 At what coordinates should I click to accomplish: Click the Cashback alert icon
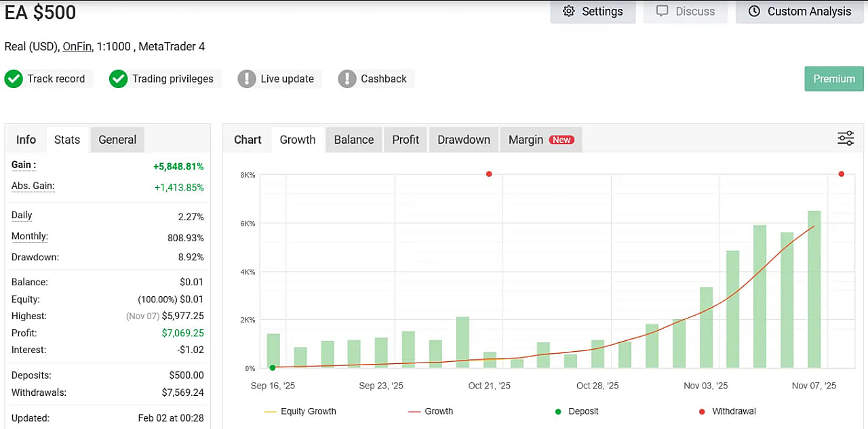(x=347, y=79)
